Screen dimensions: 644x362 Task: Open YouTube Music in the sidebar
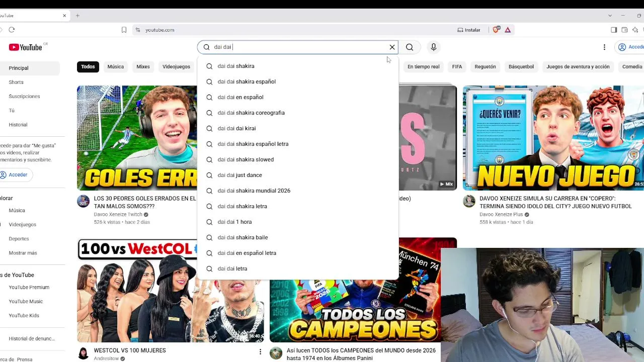pos(30,301)
